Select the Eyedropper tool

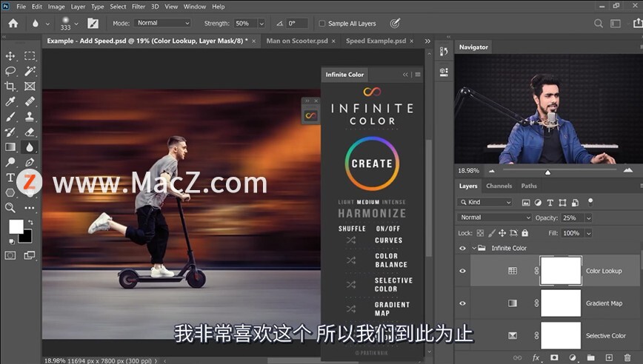coord(10,101)
